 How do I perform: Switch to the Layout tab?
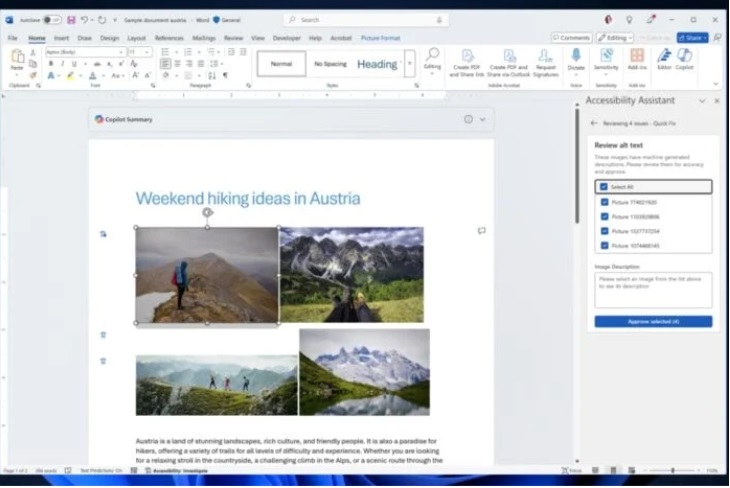pyautogui.click(x=136, y=38)
